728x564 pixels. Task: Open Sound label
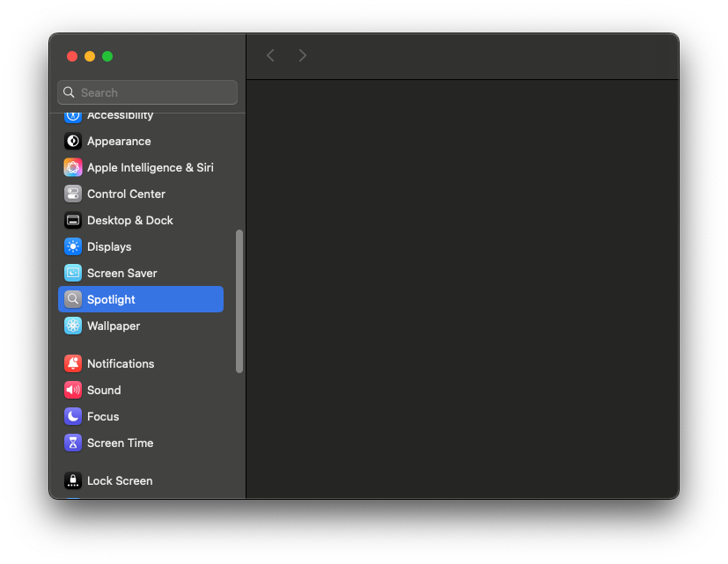[104, 390]
